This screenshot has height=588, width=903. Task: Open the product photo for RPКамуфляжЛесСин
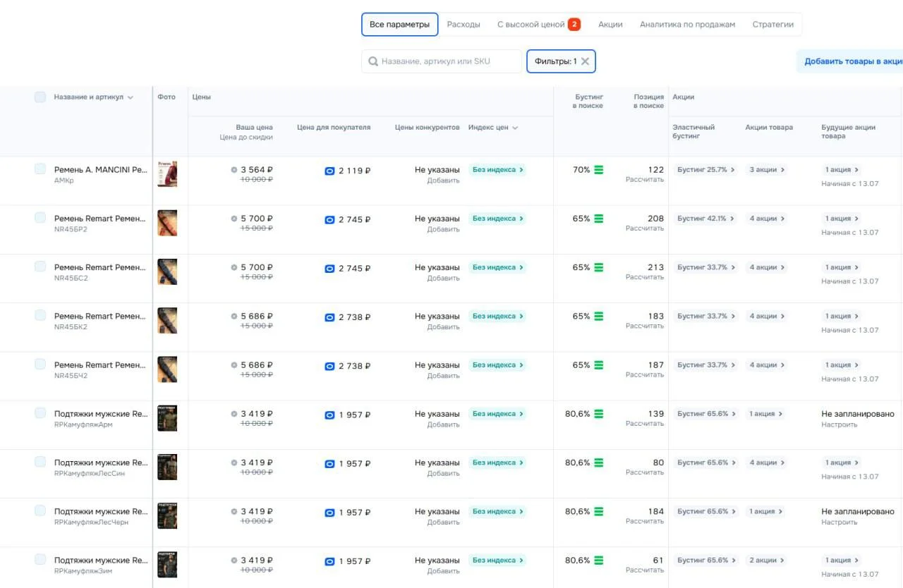coord(167,467)
